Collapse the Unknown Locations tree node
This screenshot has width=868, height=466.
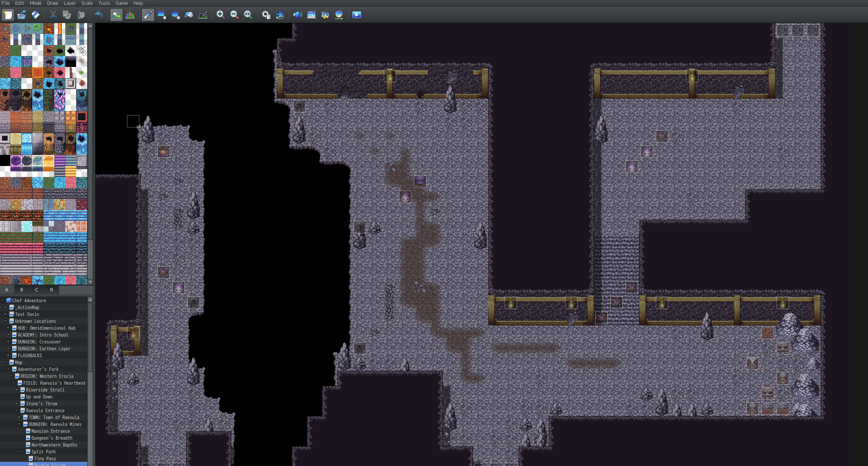[5, 321]
